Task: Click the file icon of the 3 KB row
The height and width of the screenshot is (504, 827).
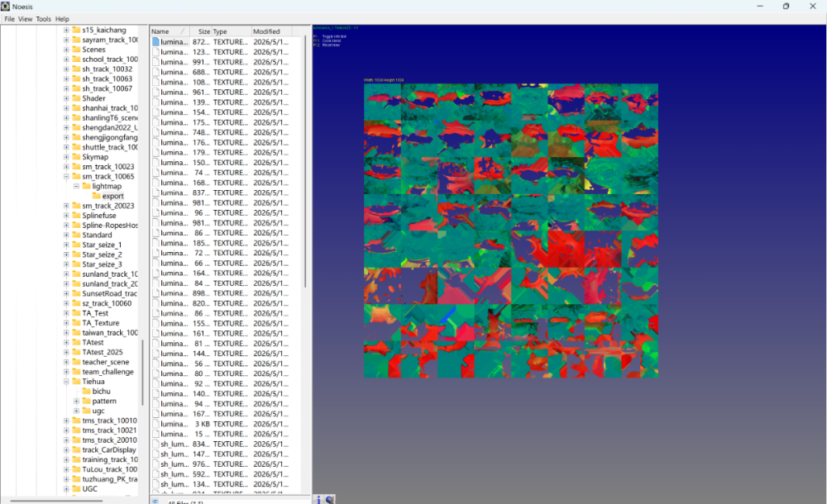Action: pyautogui.click(x=155, y=424)
